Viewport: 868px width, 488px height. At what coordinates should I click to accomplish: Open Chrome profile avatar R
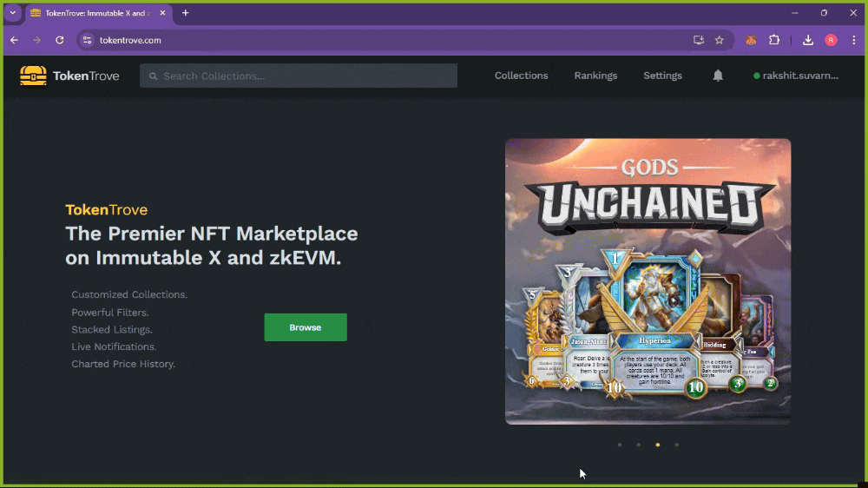click(x=831, y=40)
